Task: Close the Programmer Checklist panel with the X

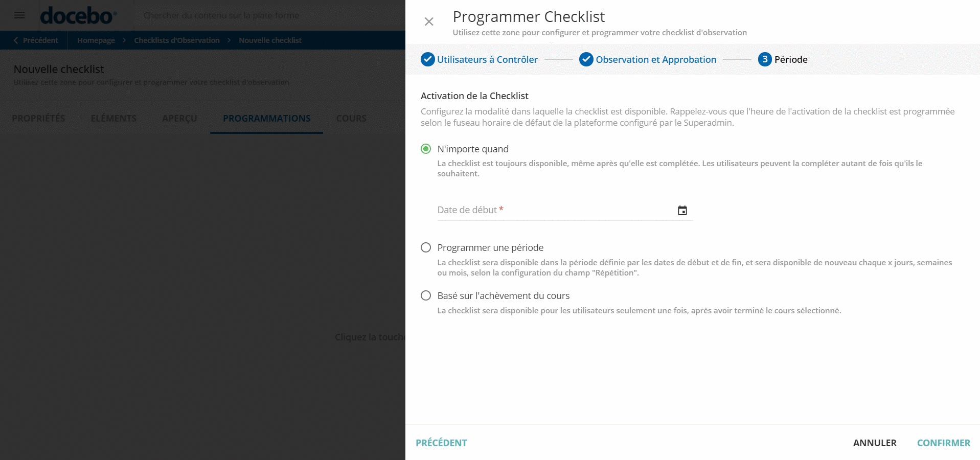Action: click(x=428, y=21)
